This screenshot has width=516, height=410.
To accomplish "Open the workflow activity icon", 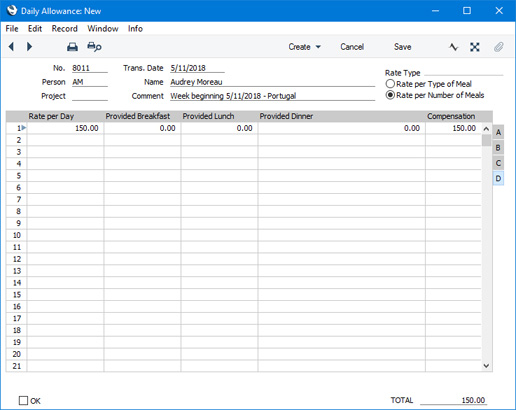I will coord(453,47).
